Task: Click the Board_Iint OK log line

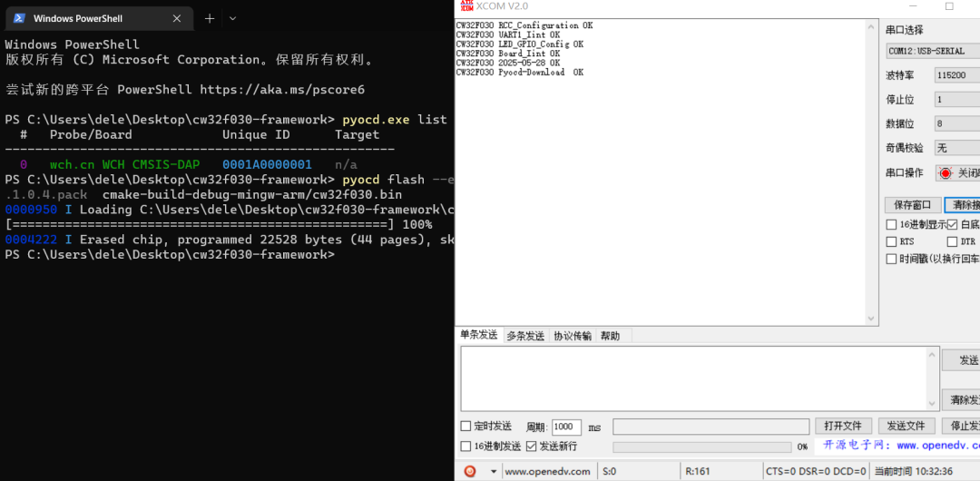Action: coord(508,54)
